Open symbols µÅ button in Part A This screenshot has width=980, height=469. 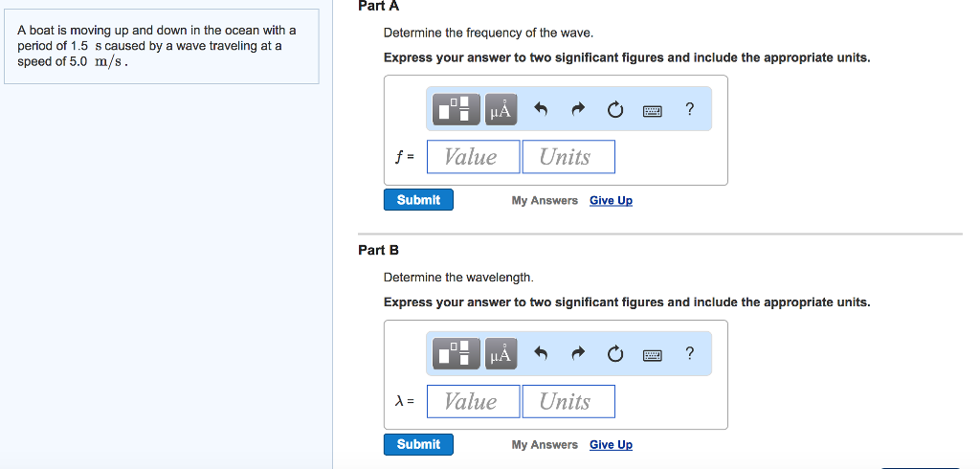[501, 109]
